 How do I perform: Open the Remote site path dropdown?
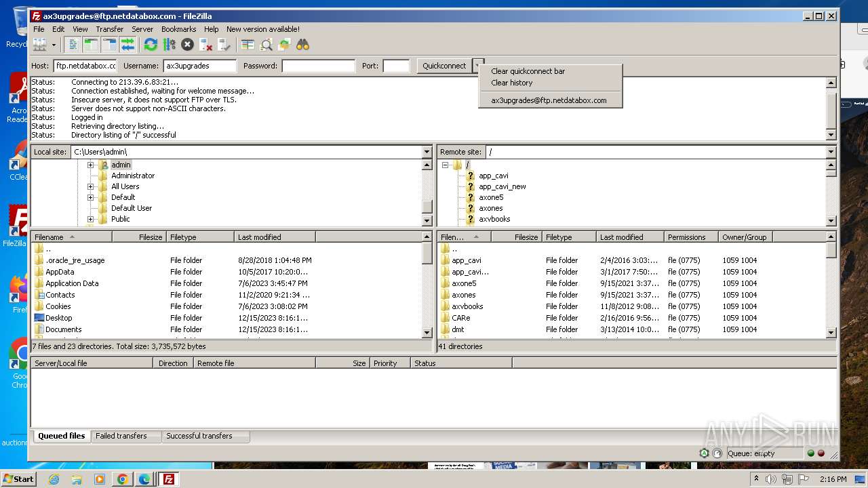pyautogui.click(x=831, y=152)
